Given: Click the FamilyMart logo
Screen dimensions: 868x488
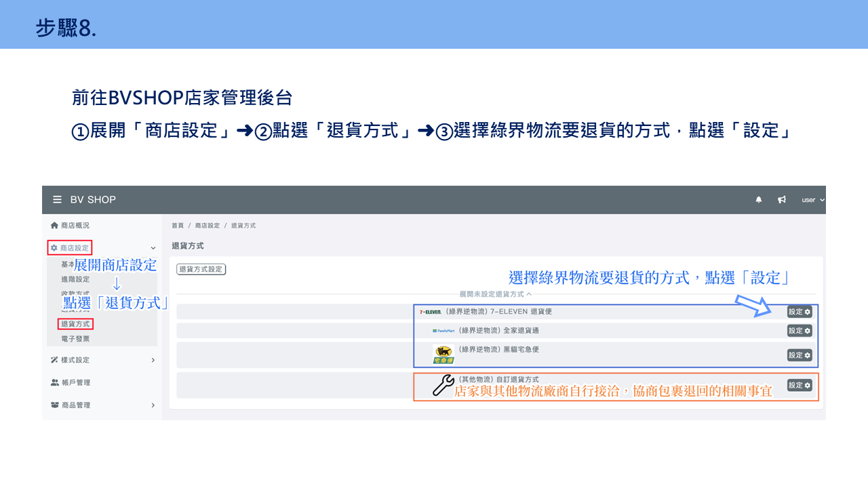Looking at the screenshot, I should point(443,331).
